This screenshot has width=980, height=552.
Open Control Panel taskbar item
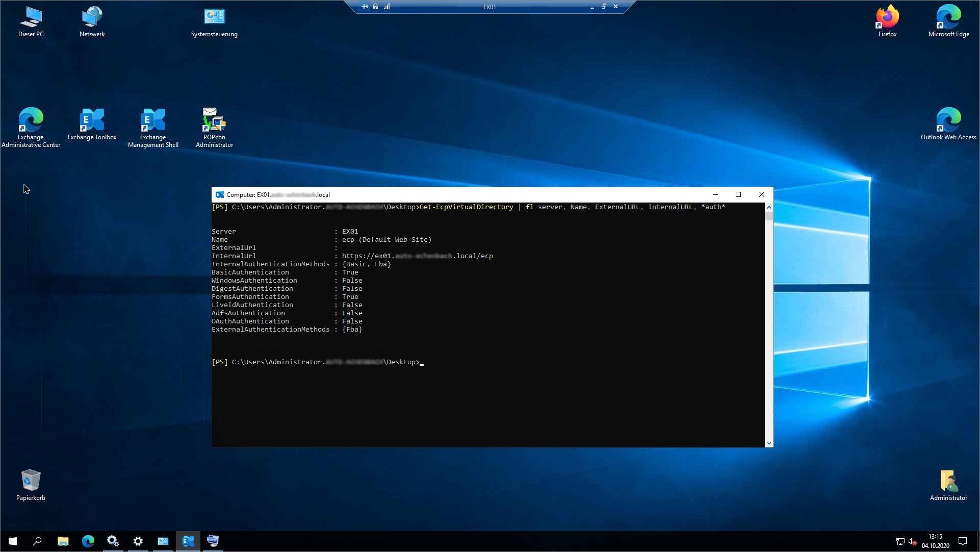click(x=163, y=541)
